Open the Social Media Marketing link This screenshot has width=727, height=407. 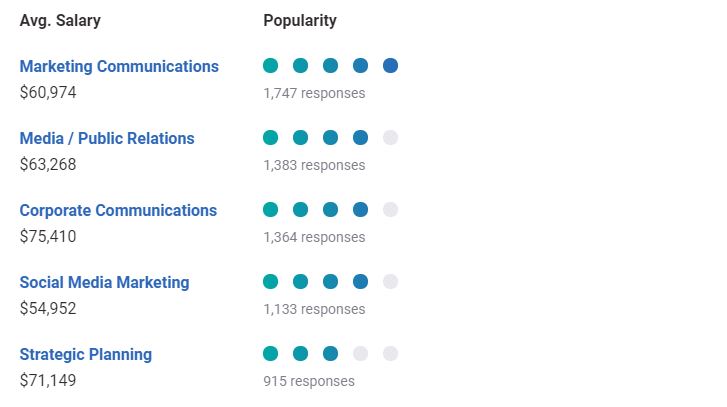pyautogui.click(x=104, y=282)
